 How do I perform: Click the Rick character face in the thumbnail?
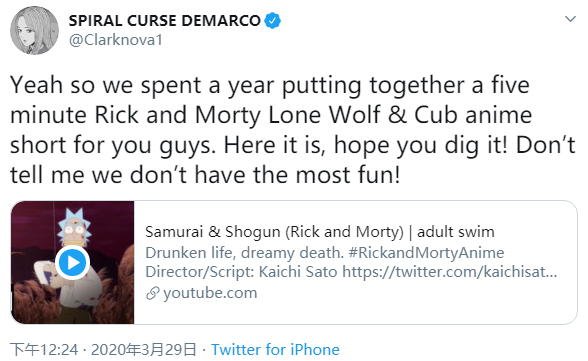(x=74, y=227)
